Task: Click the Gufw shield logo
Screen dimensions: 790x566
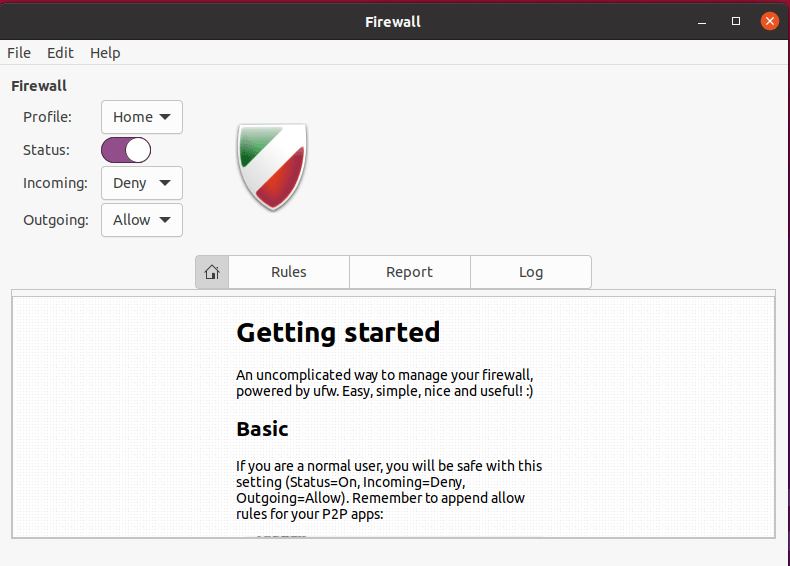Action: [x=272, y=167]
